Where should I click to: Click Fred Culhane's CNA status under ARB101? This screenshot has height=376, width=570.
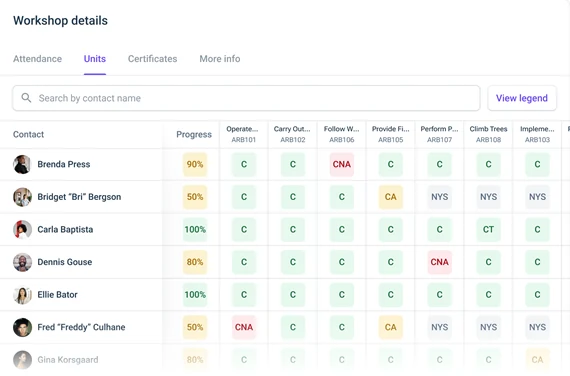click(244, 327)
